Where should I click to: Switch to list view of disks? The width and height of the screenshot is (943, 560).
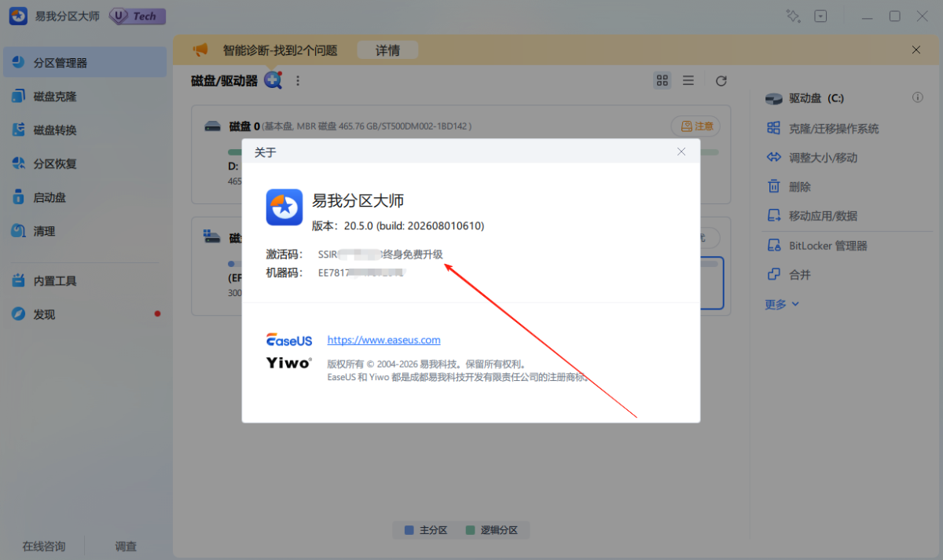688,80
